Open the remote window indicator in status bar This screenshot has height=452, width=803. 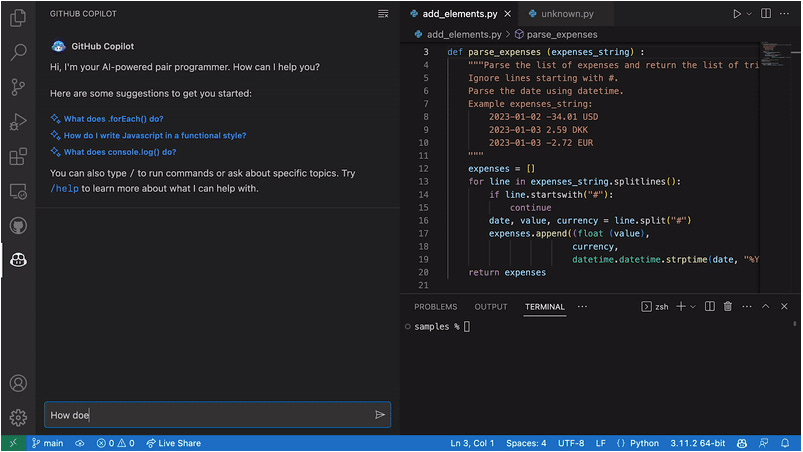13,443
